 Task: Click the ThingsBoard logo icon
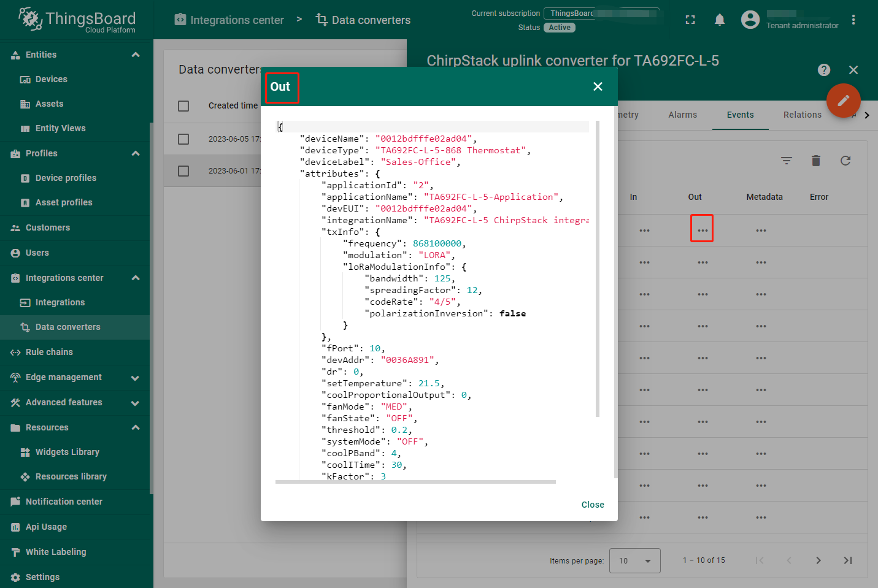[x=30, y=19]
